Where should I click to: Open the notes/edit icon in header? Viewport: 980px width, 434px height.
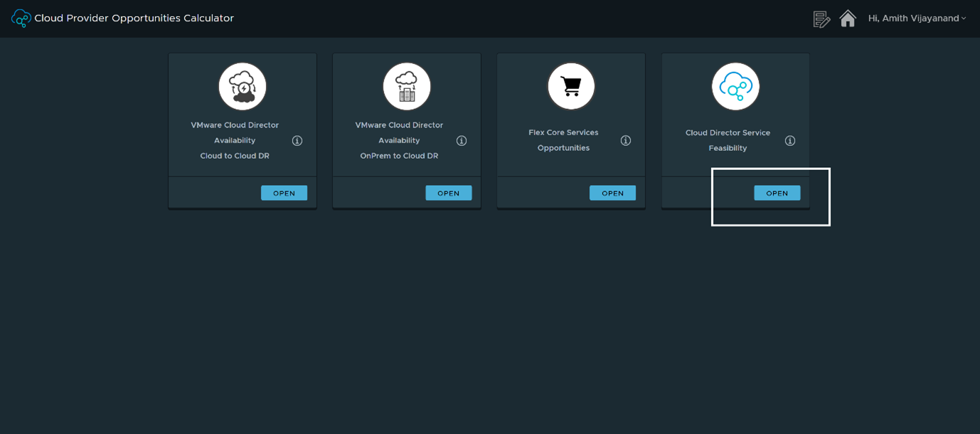[821, 19]
